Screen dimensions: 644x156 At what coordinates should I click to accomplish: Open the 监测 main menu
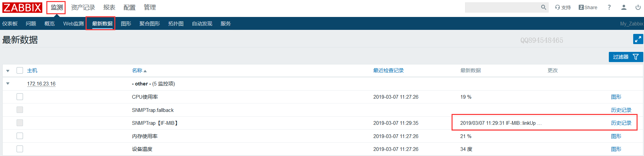click(56, 7)
